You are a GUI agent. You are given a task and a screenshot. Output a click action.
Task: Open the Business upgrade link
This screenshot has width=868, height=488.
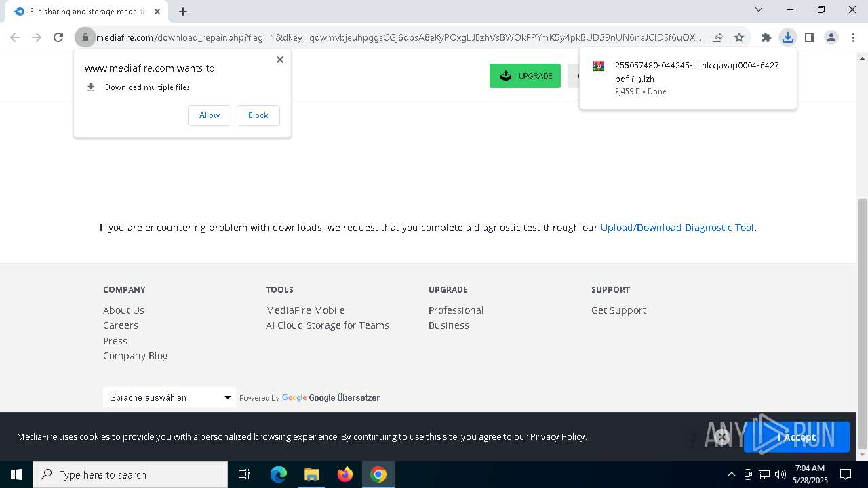pyautogui.click(x=449, y=325)
